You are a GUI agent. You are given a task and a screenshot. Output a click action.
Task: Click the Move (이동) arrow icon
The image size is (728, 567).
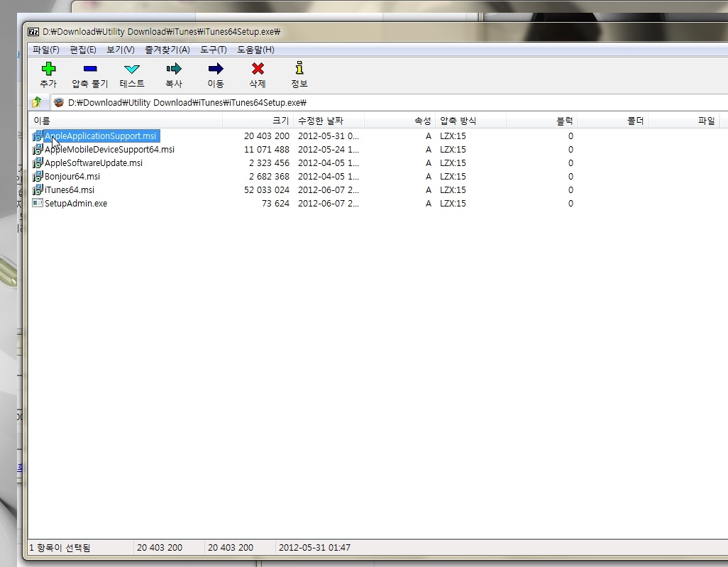pyautogui.click(x=216, y=69)
